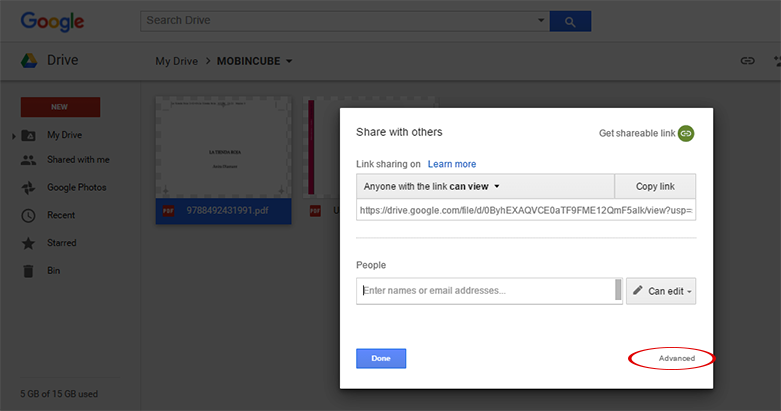781x411 pixels.
Task: Click the blue Done button
Action: pos(381,358)
